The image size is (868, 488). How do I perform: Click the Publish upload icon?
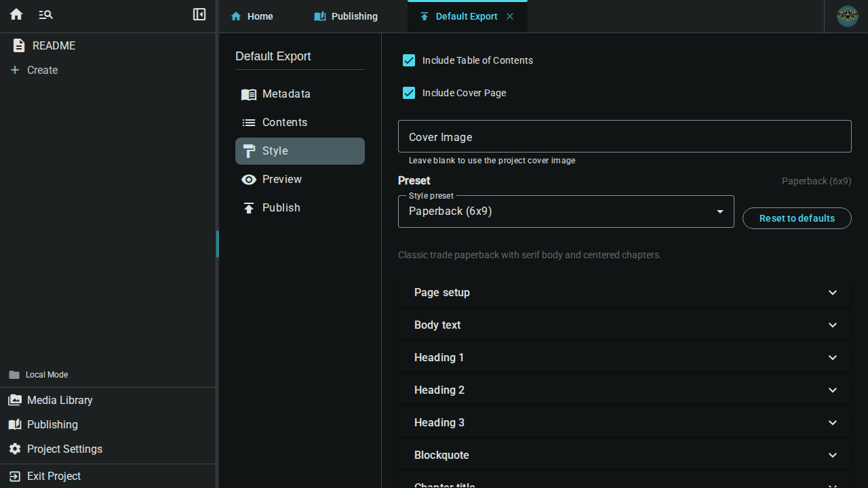pyautogui.click(x=249, y=208)
